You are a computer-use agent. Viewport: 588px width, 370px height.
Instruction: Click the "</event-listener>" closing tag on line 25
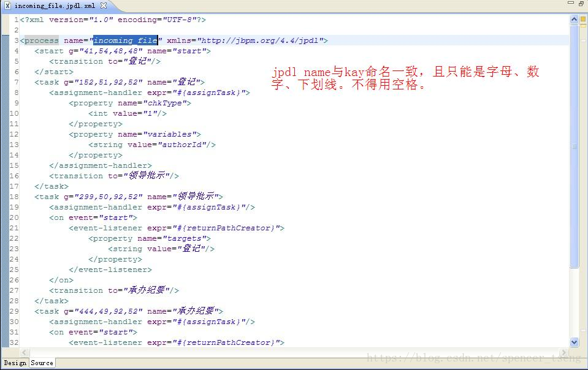pyautogui.click(x=110, y=270)
